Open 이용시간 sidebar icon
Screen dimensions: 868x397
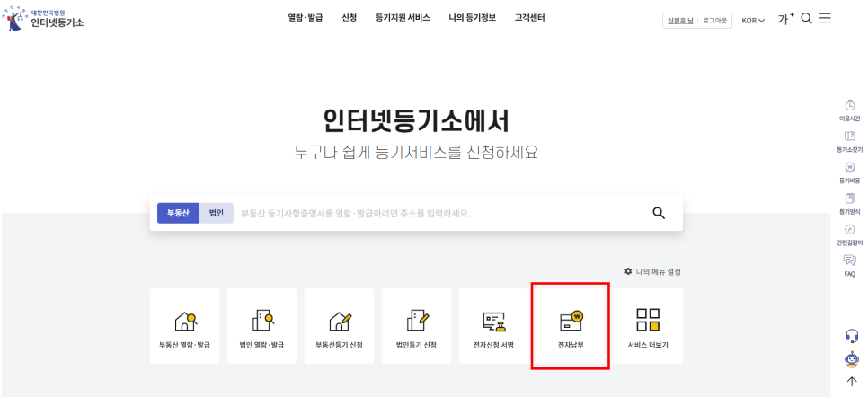[x=849, y=110]
